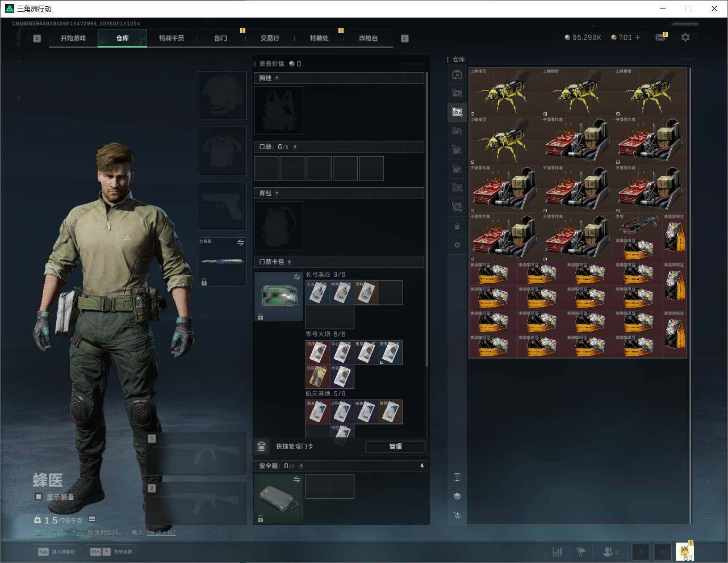Open the small gear in stash sidebar
Viewport: 728px width, 563px height.
coord(457,245)
